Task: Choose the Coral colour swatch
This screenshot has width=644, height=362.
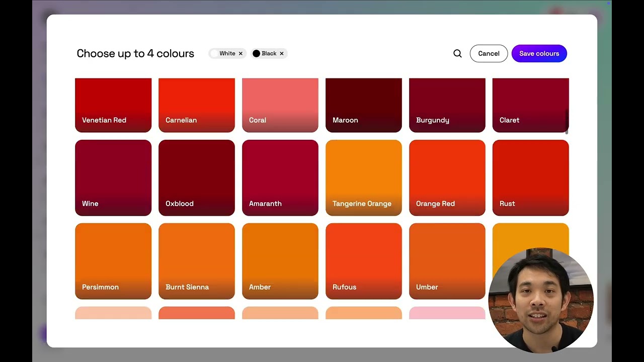Action: (280, 105)
